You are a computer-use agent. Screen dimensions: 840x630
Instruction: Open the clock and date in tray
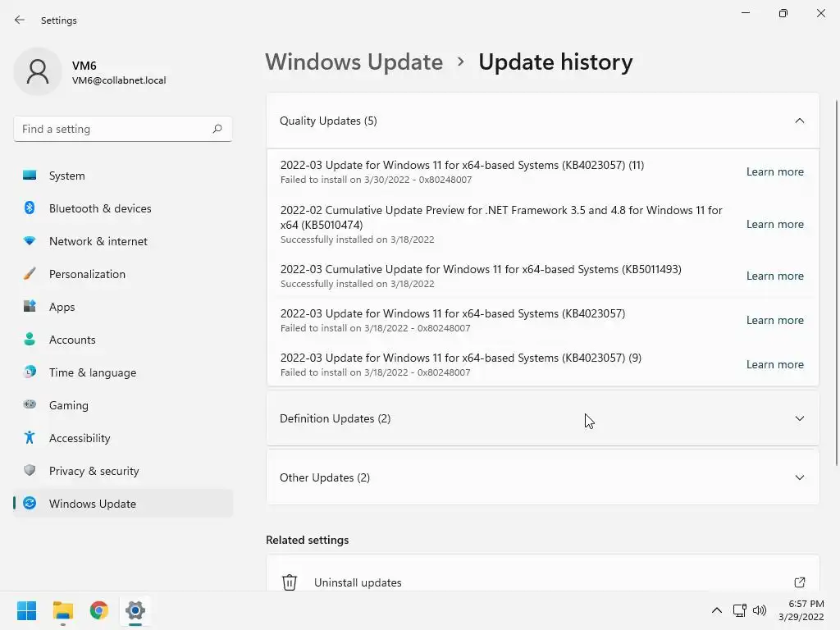[x=801, y=610]
